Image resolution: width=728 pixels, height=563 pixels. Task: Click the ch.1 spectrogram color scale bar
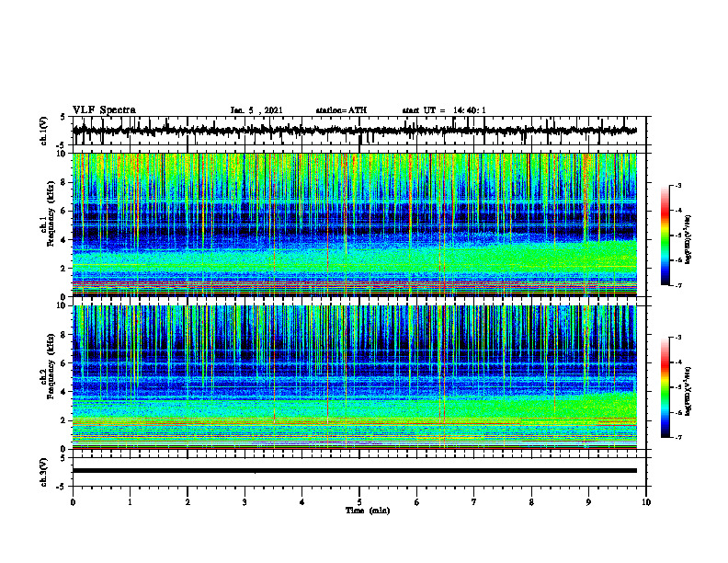(x=665, y=236)
